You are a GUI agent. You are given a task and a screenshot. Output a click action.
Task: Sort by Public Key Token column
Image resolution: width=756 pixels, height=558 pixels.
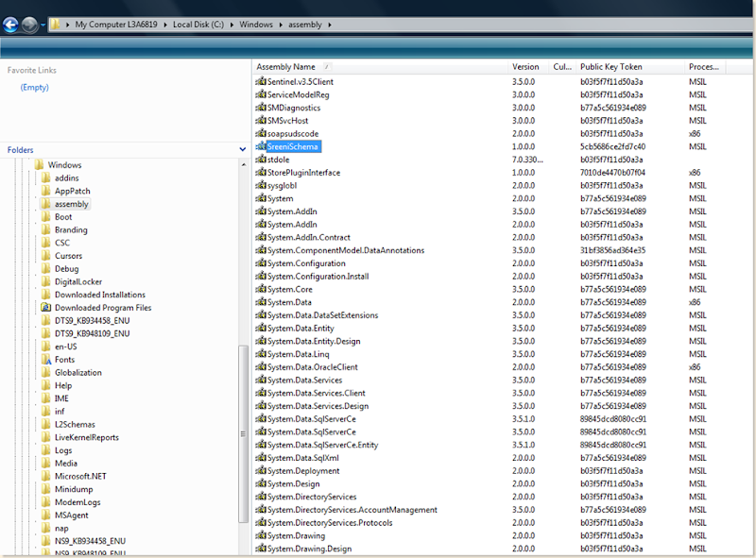click(x=610, y=67)
